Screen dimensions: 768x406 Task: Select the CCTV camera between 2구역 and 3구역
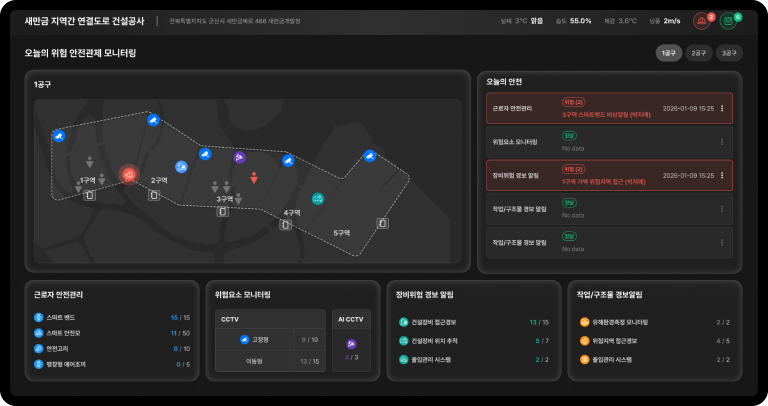click(x=205, y=154)
